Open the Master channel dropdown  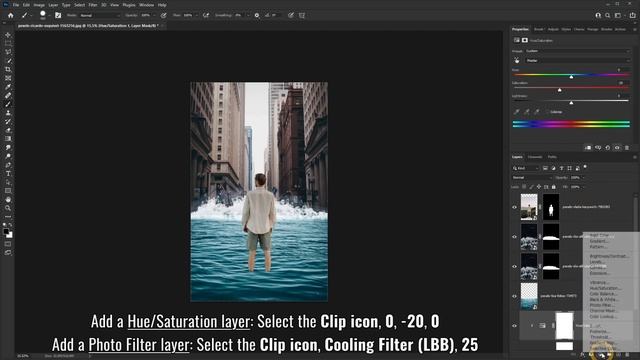[x=577, y=60]
